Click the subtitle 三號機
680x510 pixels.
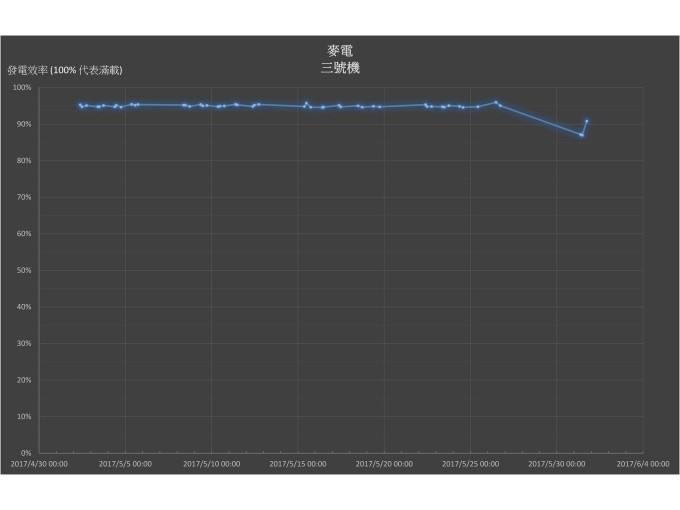tap(340, 68)
